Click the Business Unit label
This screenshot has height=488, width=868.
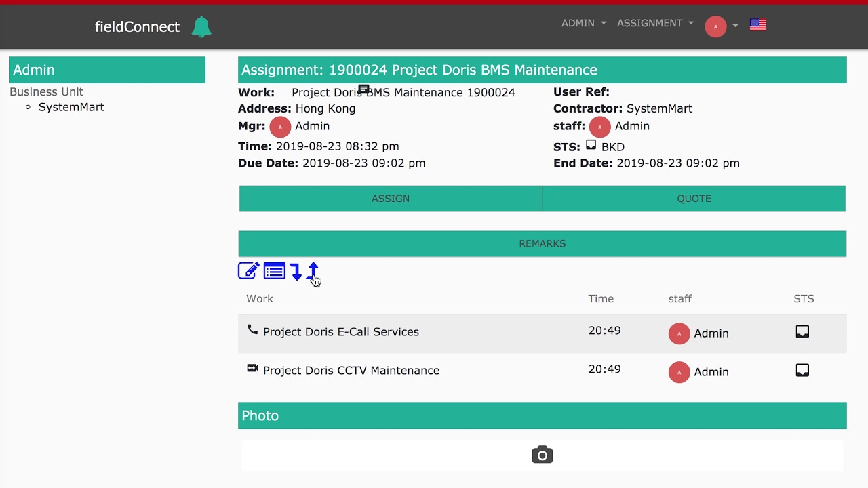click(x=46, y=91)
